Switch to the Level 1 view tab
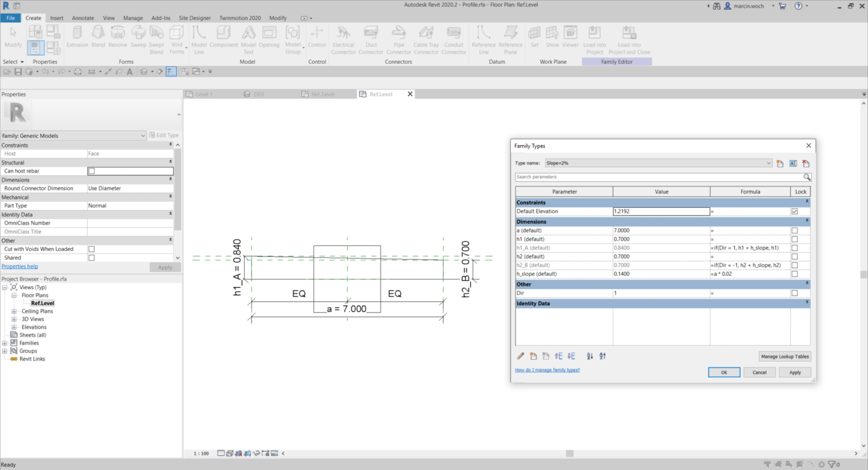 [x=204, y=94]
